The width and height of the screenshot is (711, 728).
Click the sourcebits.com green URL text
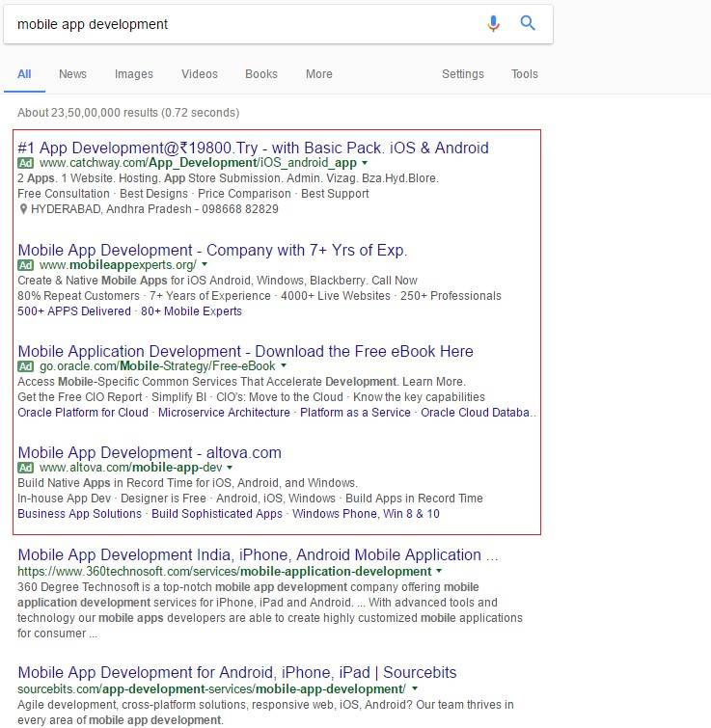click(x=211, y=689)
